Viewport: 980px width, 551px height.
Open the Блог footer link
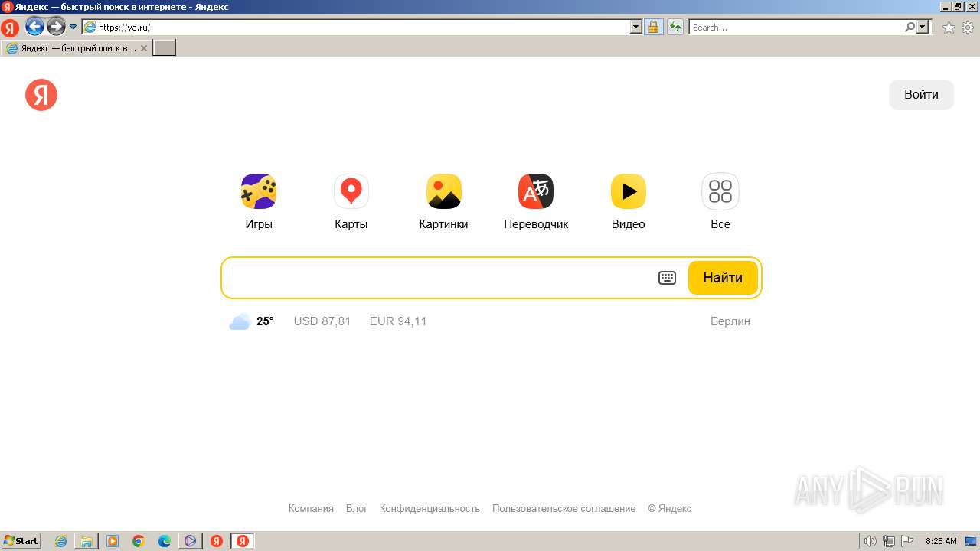pos(357,508)
